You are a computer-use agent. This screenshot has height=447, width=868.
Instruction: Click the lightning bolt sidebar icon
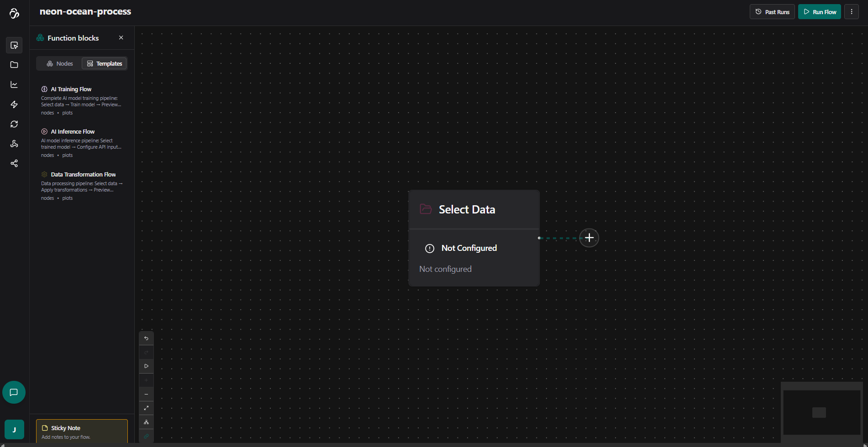14,104
